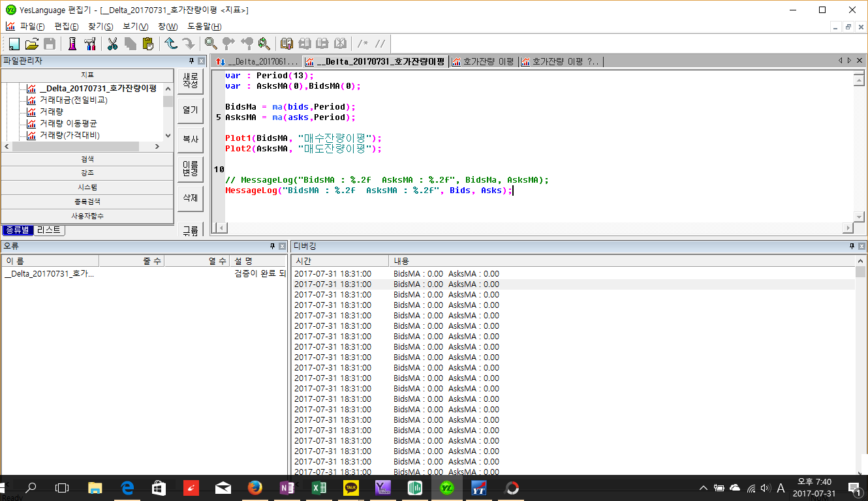Image resolution: width=868 pixels, height=501 pixels.
Task: Click the 새로 작성 button
Action: 190,81
